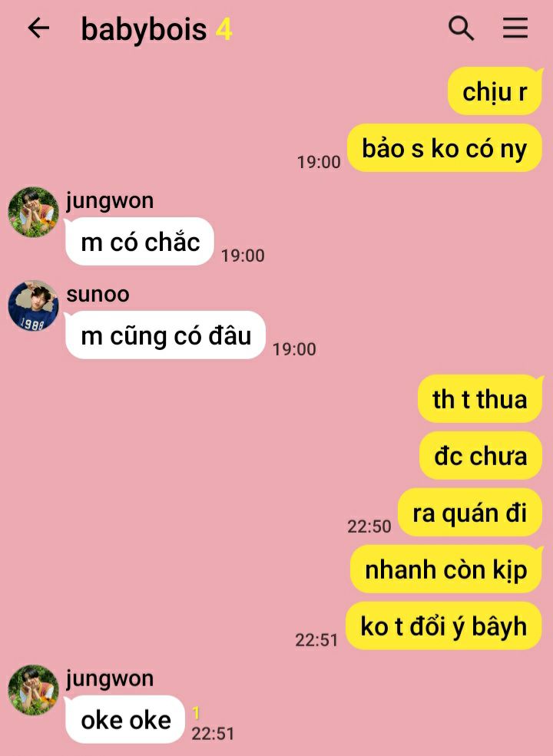Tap the yellow member count 4

click(224, 29)
